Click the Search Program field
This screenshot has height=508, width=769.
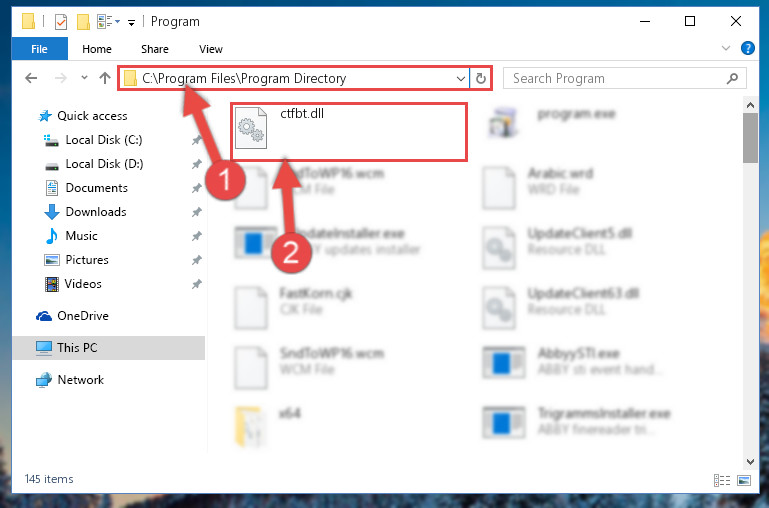[x=625, y=78]
